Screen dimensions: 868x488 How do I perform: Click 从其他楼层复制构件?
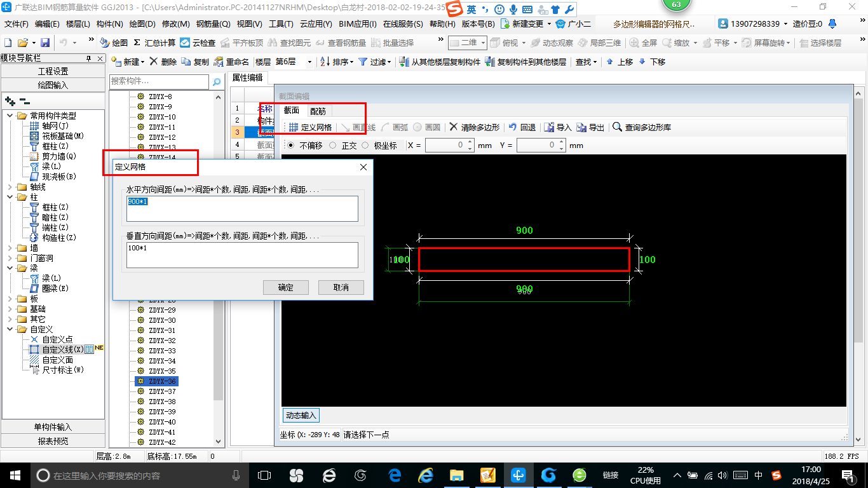tap(440, 62)
